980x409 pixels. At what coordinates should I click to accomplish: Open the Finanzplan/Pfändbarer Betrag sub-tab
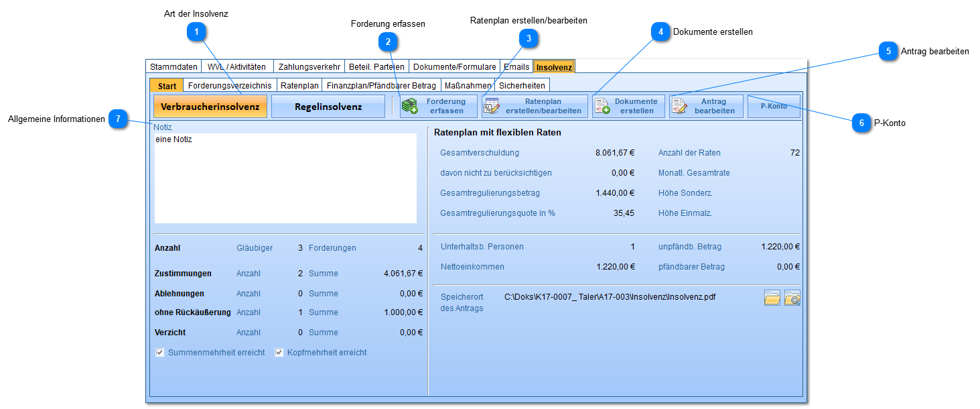click(381, 85)
